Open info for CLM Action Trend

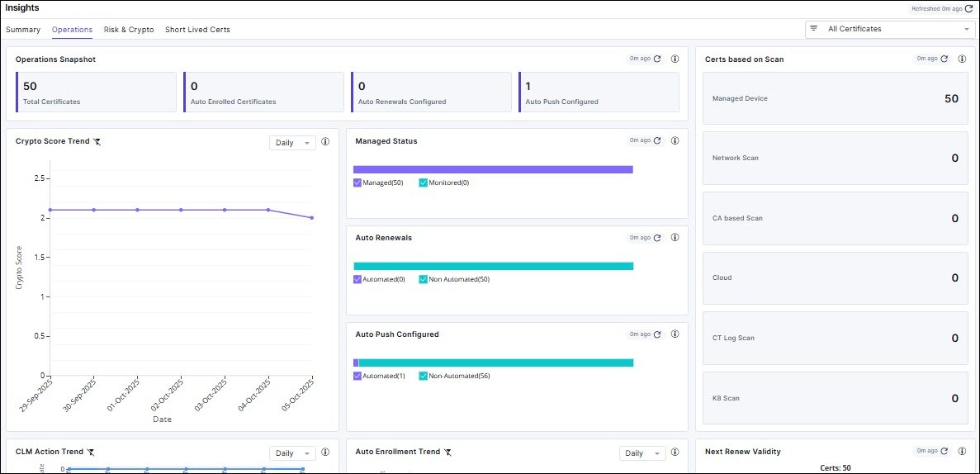point(325,453)
